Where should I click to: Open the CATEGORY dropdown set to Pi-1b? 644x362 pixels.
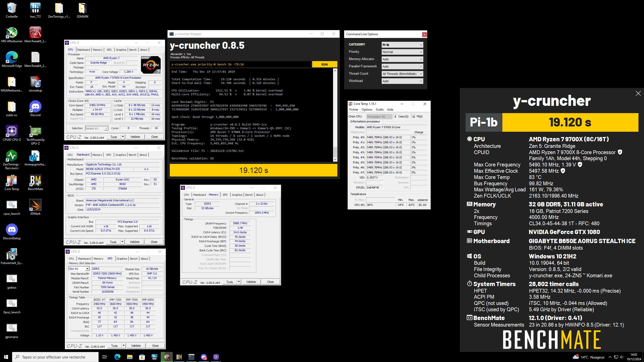tap(402, 45)
